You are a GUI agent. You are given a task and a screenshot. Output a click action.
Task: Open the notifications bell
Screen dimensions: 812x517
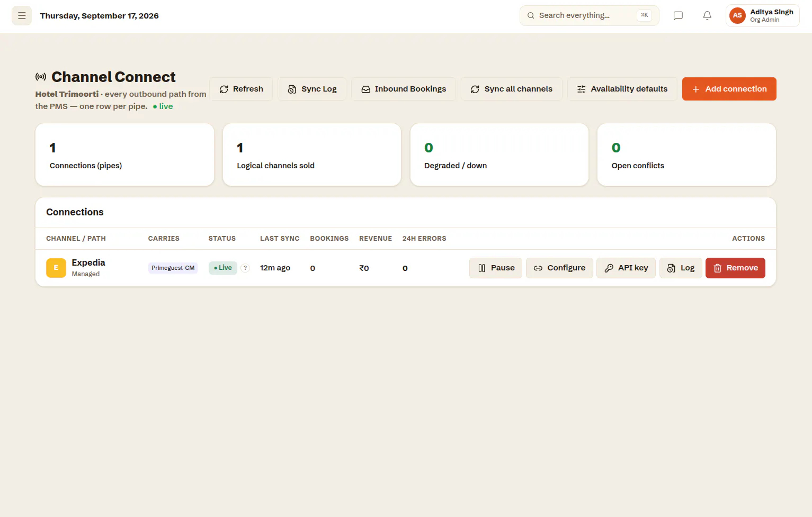[707, 16]
